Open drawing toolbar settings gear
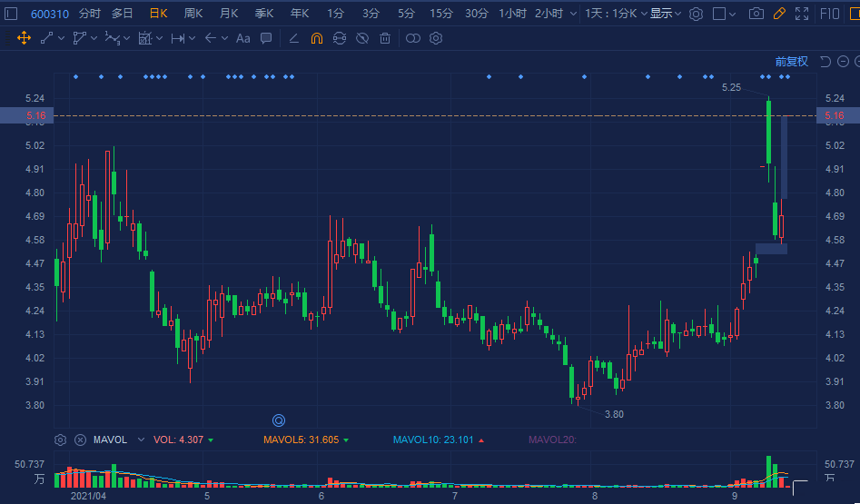Viewport: 860px width, 504px height. [436, 38]
